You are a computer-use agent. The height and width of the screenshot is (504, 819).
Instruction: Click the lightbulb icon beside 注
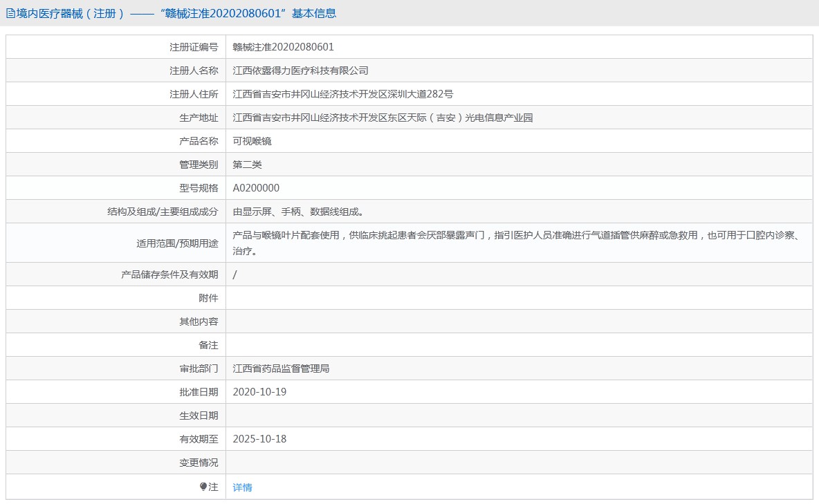coord(203,487)
